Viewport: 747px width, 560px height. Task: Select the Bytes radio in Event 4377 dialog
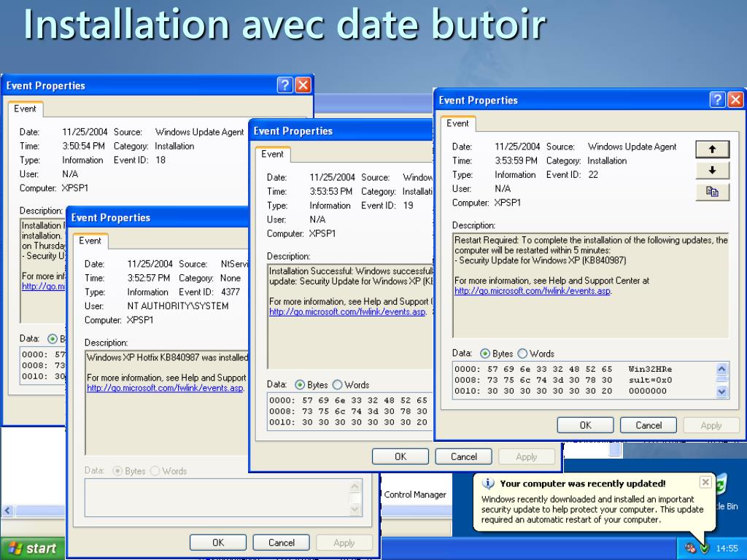[x=117, y=471]
